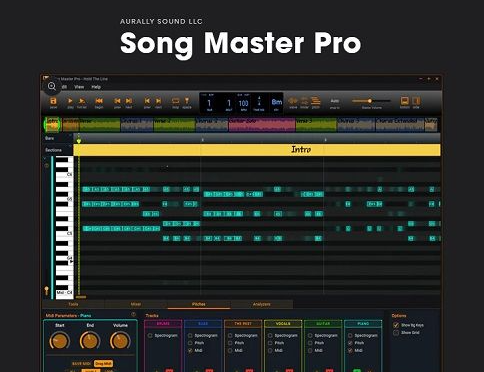Open the Bm key selector
The height and width of the screenshot is (372, 484).
click(x=277, y=102)
